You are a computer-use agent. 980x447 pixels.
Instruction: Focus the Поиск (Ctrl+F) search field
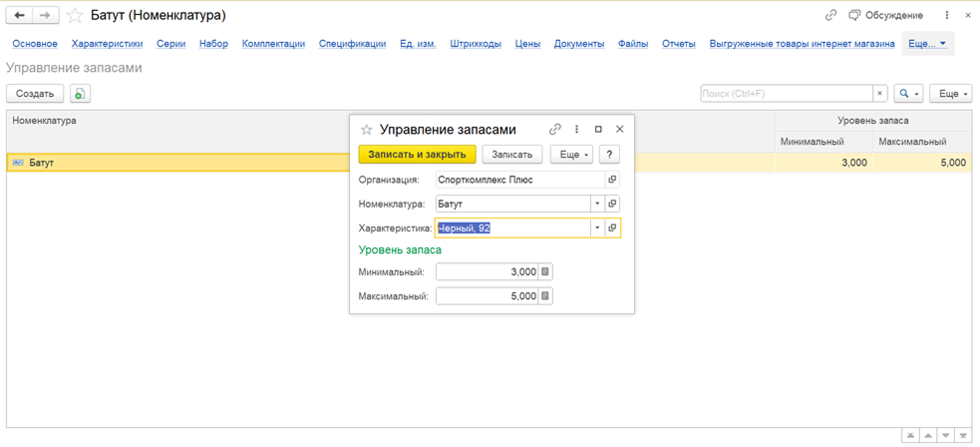[787, 94]
